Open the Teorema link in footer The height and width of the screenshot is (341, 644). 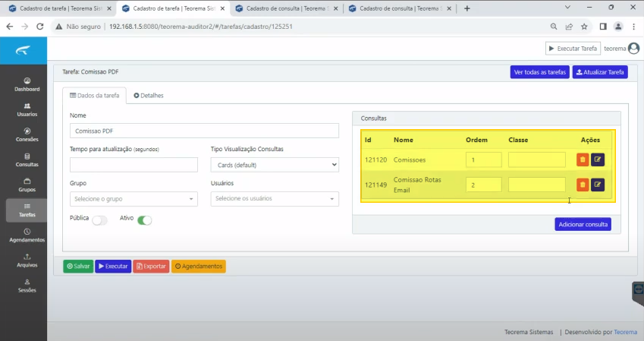click(x=626, y=332)
